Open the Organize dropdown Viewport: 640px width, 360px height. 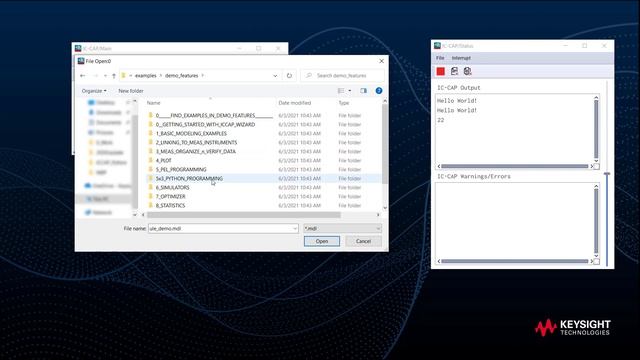coord(94,91)
